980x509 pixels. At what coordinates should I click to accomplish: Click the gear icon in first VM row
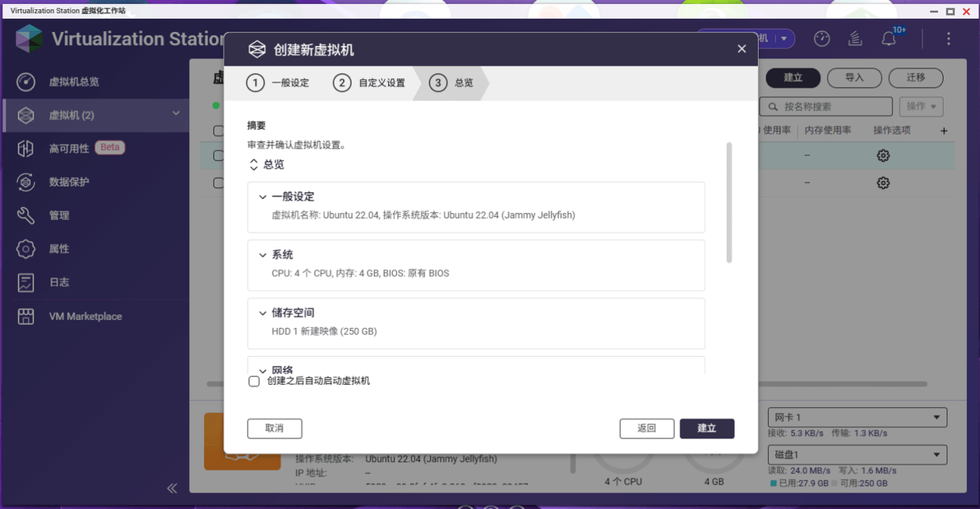[x=883, y=155]
